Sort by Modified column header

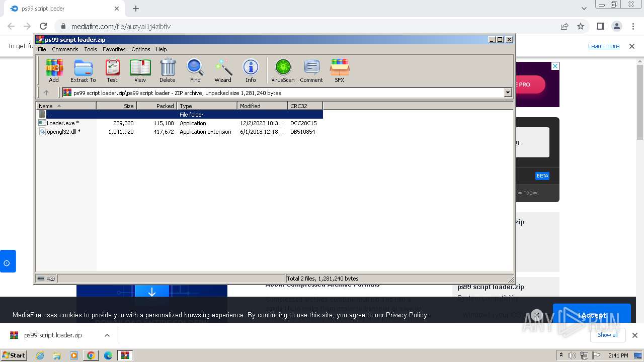[x=262, y=106]
